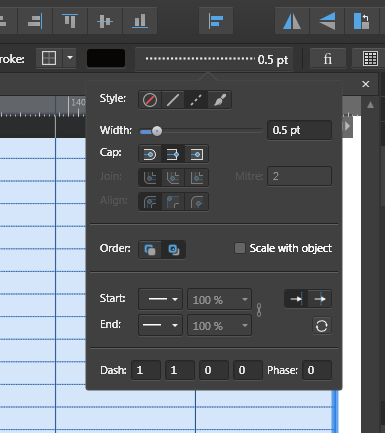Click the third Dash field
Viewport: 385px width, 433px height.
click(214, 370)
